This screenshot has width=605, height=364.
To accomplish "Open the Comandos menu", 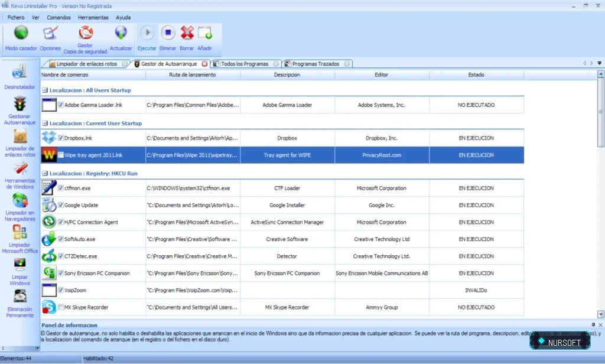I will [58, 17].
